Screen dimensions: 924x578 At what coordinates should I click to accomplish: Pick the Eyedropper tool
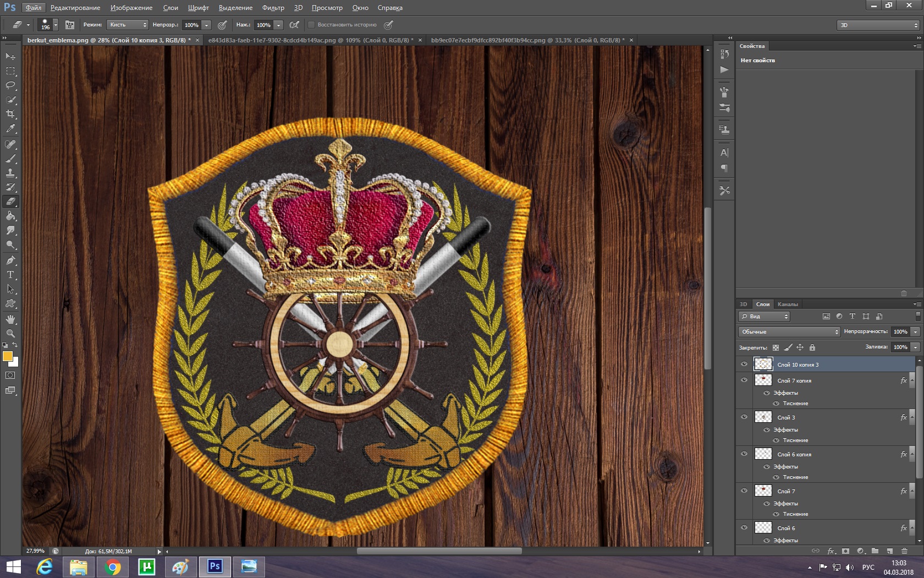coord(10,129)
